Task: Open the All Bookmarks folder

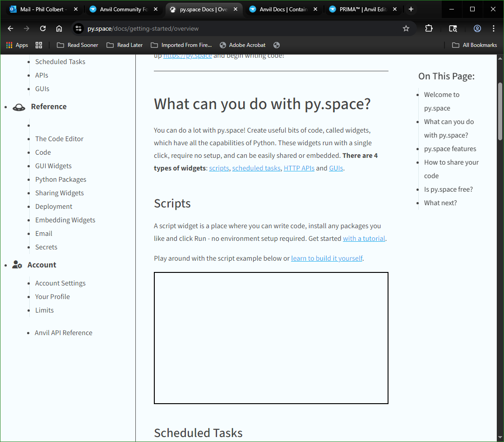Action: pos(474,45)
